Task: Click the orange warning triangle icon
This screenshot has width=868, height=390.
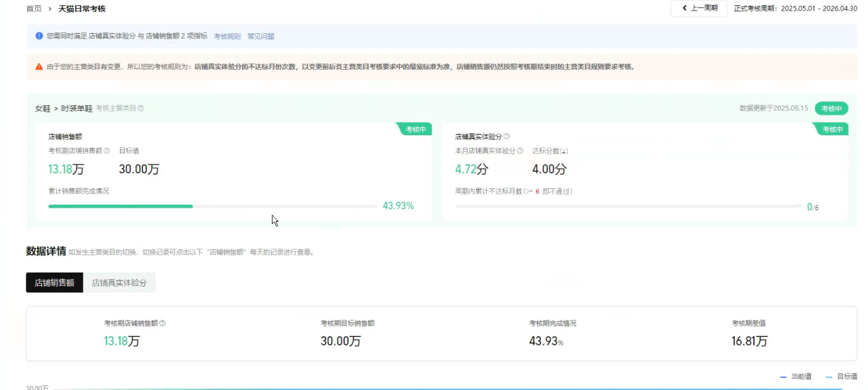Action: 39,66
